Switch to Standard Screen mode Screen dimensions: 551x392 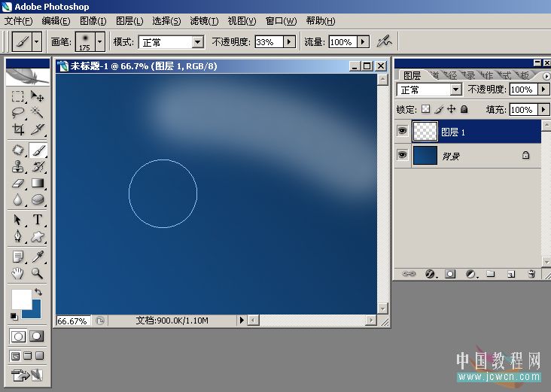click(16, 356)
